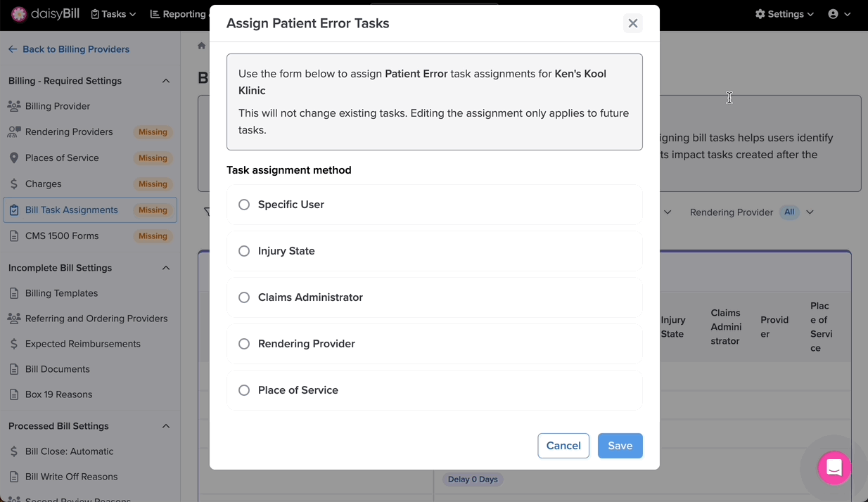The height and width of the screenshot is (502, 868).
Task: Click the Charges dollar icon
Action: pos(14,184)
